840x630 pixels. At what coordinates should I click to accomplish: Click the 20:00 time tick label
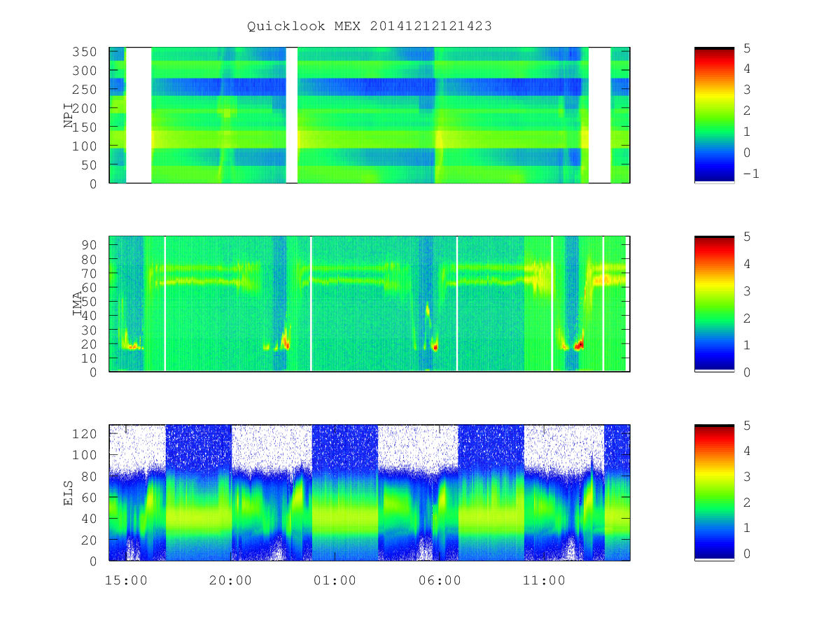230,580
